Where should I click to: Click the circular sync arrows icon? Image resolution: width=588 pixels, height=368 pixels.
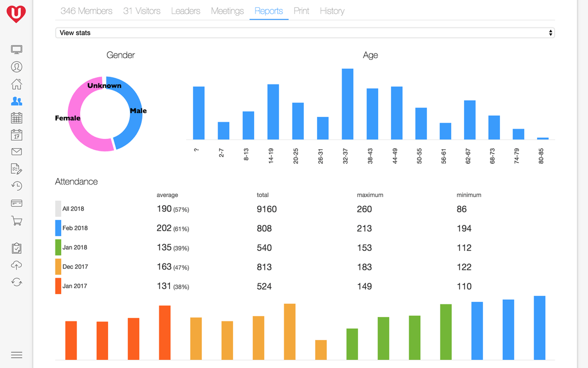pyautogui.click(x=17, y=282)
